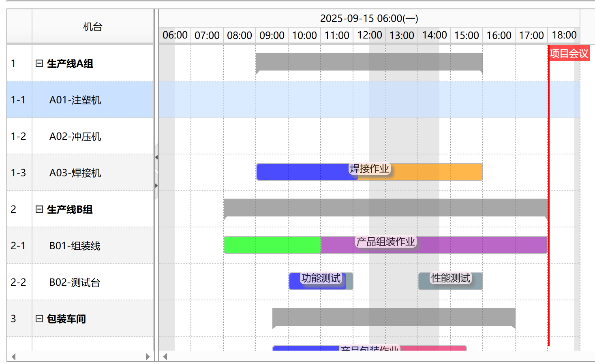Click row number 1-1
595x364 pixels.
click(18, 100)
